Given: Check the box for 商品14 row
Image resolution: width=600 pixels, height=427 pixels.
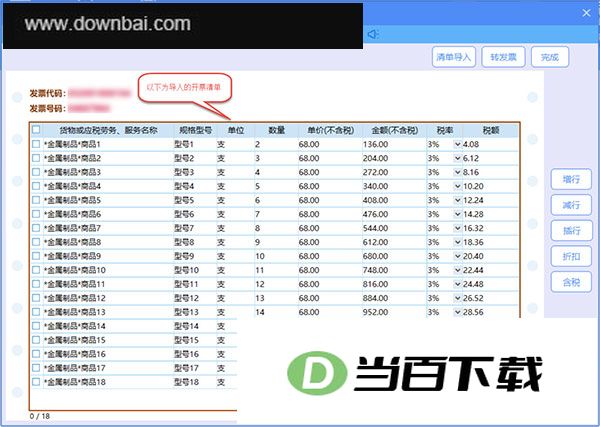Looking at the screenshot, I should point(36,326).
